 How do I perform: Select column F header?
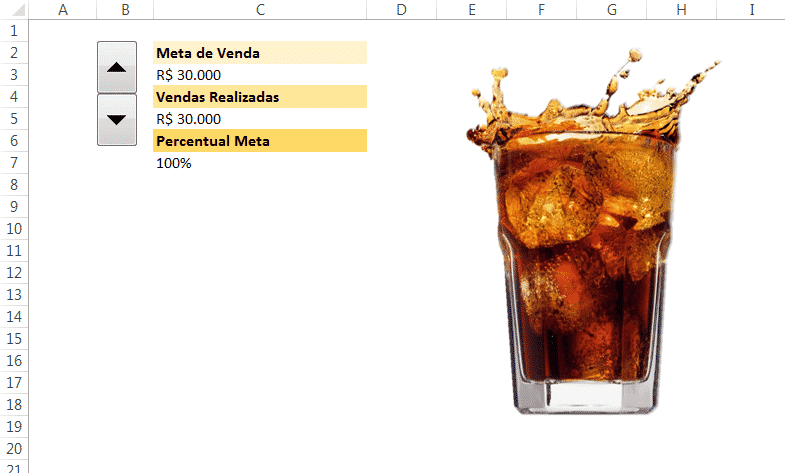click(542, 10)
